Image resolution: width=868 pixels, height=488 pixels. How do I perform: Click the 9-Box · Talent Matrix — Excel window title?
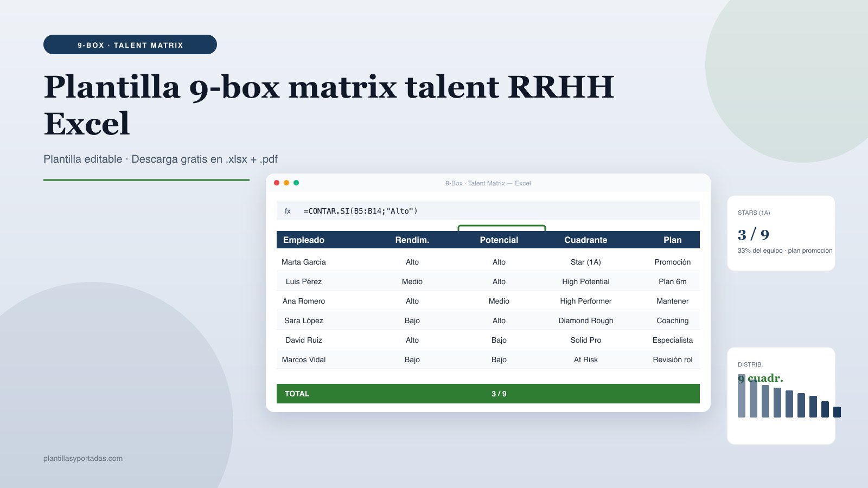488,183
